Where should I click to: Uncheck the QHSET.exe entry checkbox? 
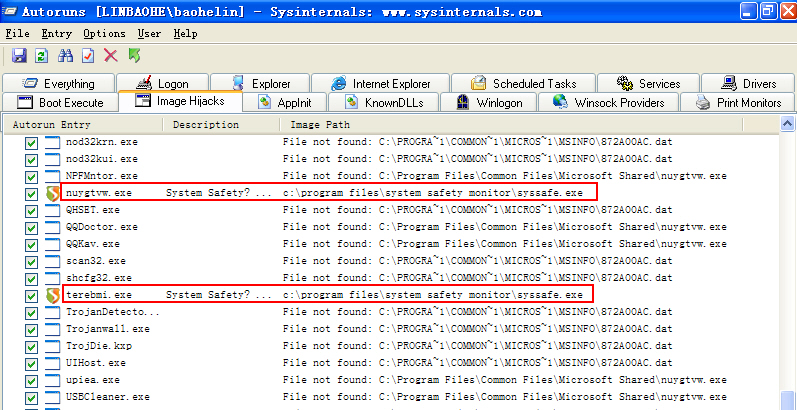[x=32, y=211]
